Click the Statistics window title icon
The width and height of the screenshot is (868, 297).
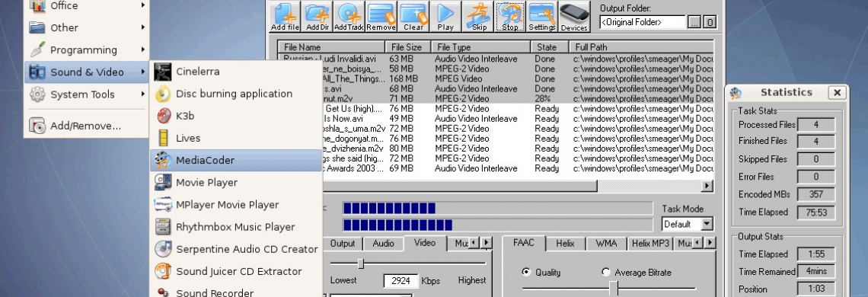(x=736, y=93)
